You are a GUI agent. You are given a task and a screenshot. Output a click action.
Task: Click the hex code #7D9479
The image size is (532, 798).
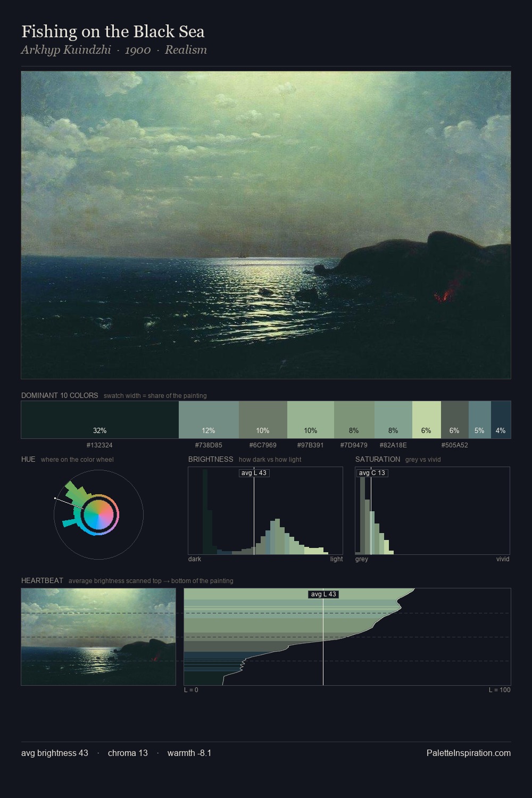(354, 445)
